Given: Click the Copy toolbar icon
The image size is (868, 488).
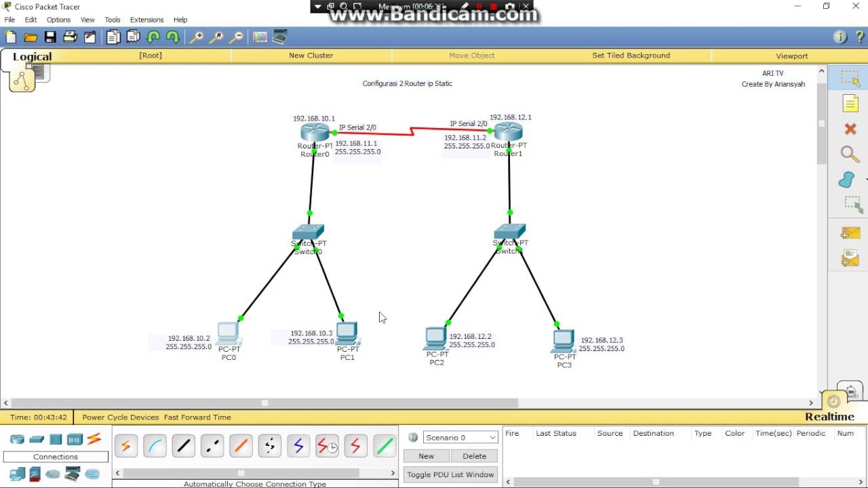Looking at the screenshot, I should click(x=113, y=37).
